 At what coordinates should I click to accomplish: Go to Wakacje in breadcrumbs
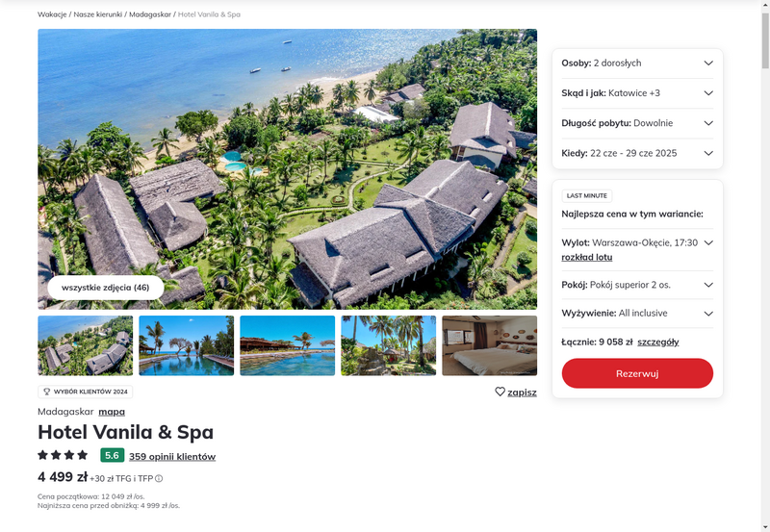[52, 14]
